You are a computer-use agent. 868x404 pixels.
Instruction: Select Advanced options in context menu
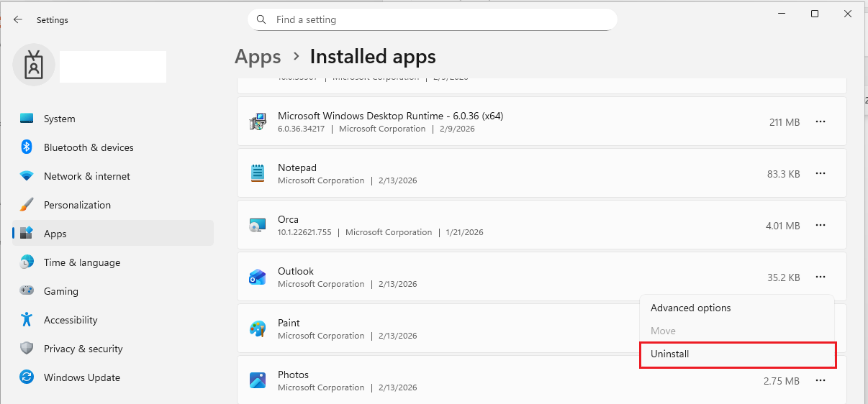[x=737, y=308]
